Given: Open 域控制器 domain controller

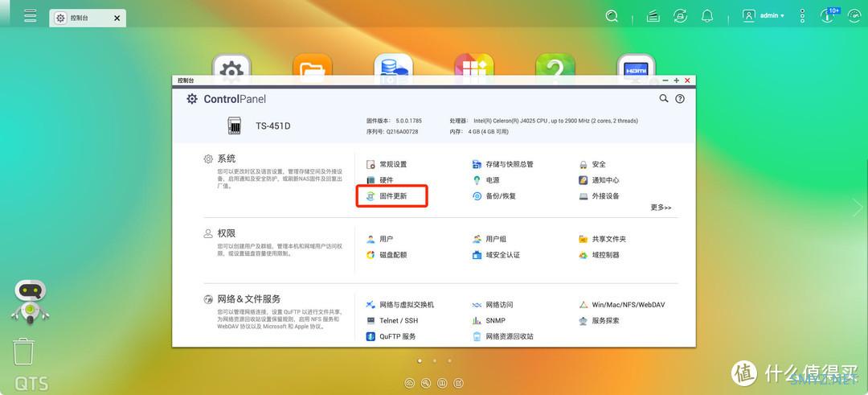Looking at the screenshot, I should click(599, 255).
